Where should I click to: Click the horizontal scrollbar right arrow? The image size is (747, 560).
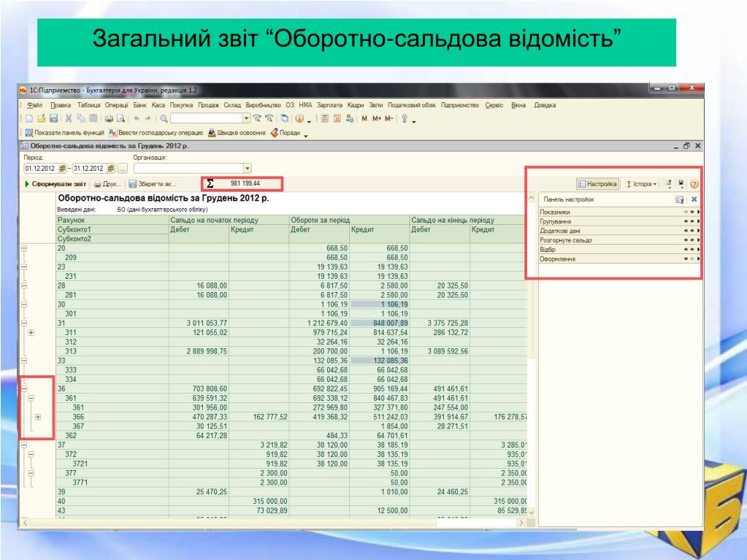(x=521, y=523)
